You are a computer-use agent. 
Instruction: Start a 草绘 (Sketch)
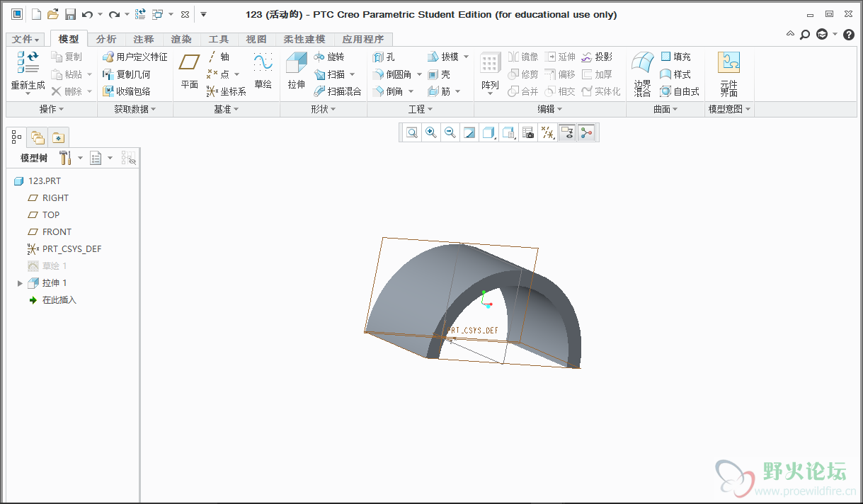click(x=263, y=72)
